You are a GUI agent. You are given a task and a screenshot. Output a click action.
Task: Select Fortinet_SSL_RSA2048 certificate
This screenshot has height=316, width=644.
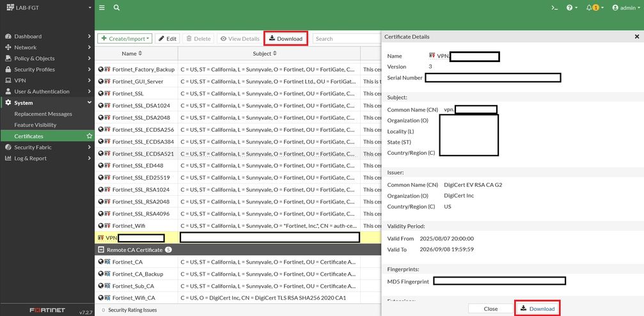click(238, 201)
